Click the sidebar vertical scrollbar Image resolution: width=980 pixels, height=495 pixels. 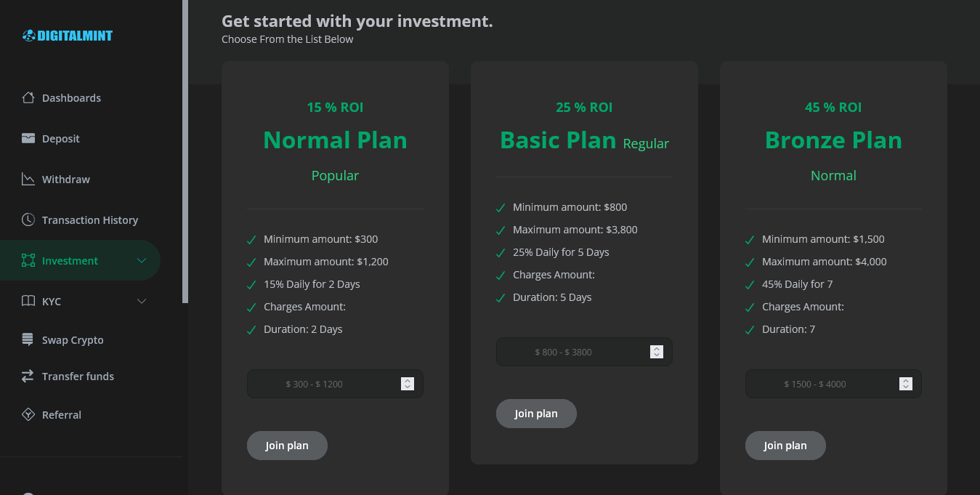click(x=185, y=145)
